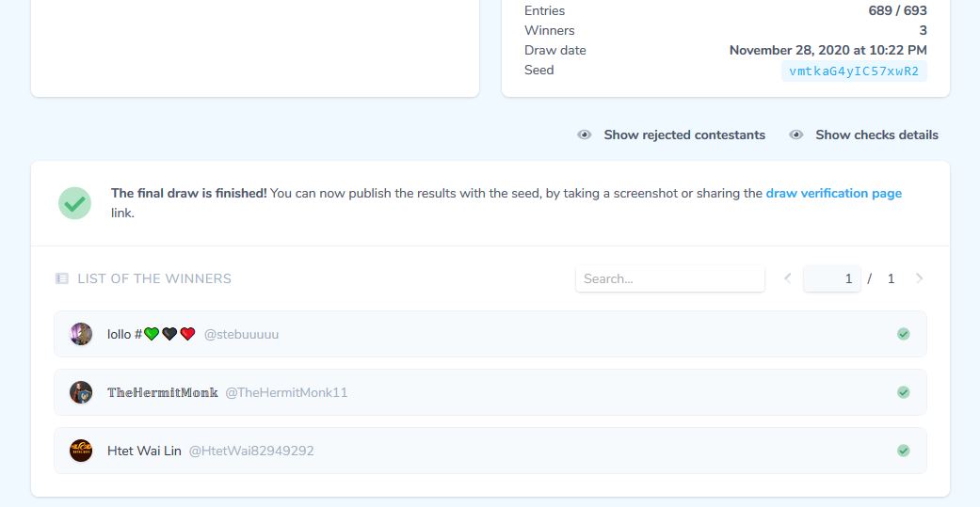Click the entries count 689 / 693

(897, 10)
